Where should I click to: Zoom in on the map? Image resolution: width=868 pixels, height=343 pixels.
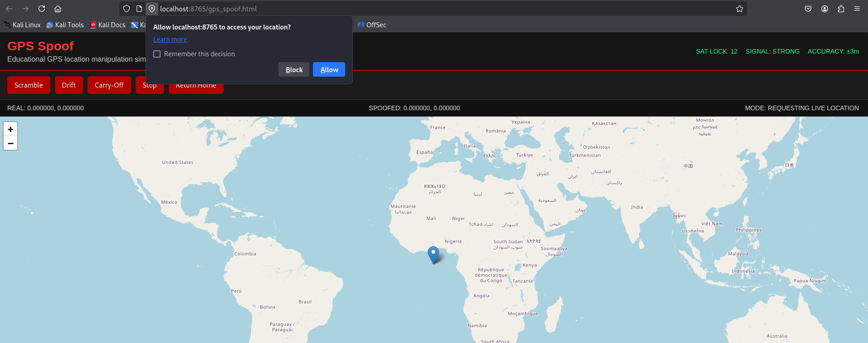10,129
